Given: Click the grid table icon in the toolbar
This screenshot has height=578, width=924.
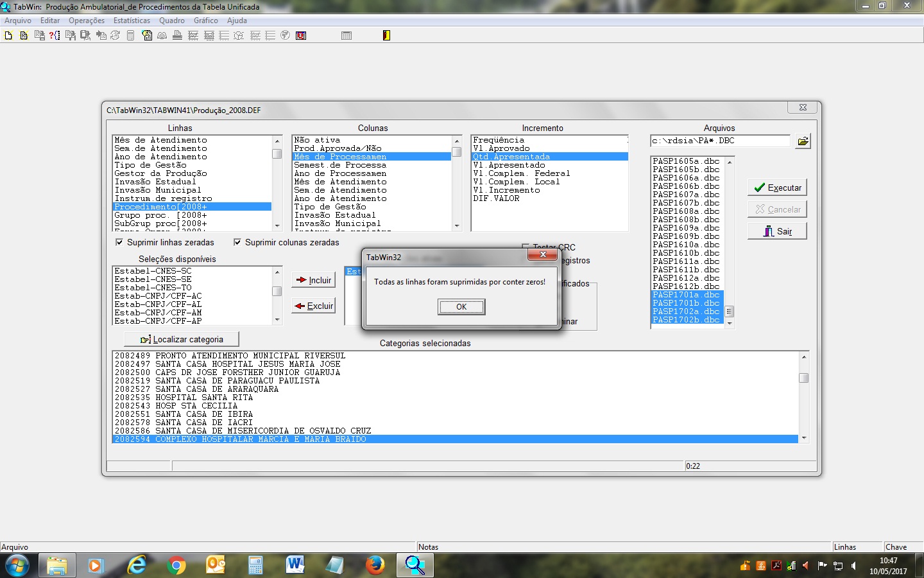Looking at the screenshot, I should tap(346, 35).
